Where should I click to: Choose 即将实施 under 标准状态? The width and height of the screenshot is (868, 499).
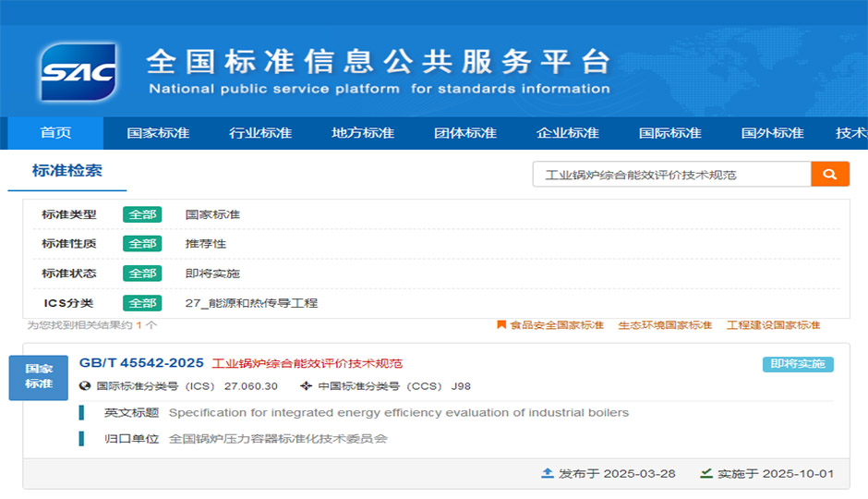click(212, 274)
